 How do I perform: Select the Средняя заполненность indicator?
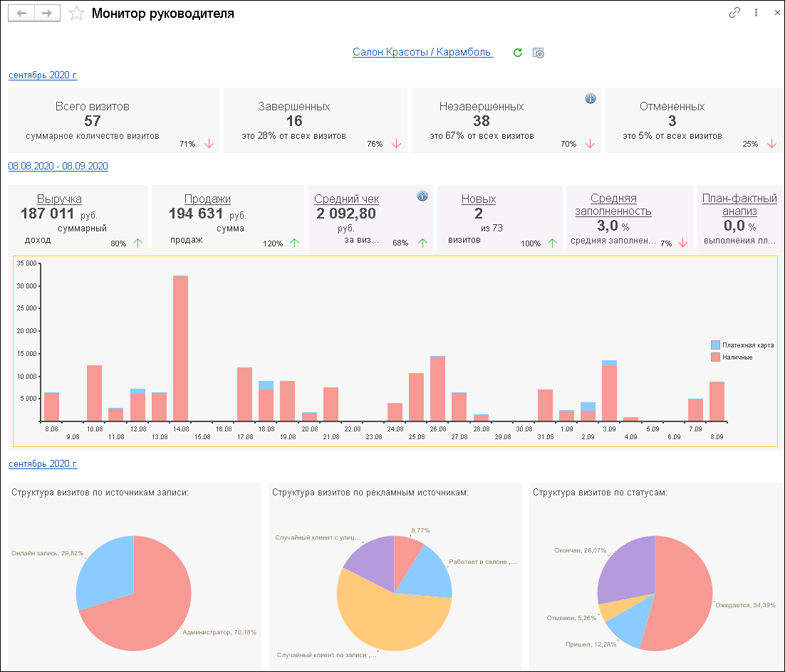click(x=613, y=205)
